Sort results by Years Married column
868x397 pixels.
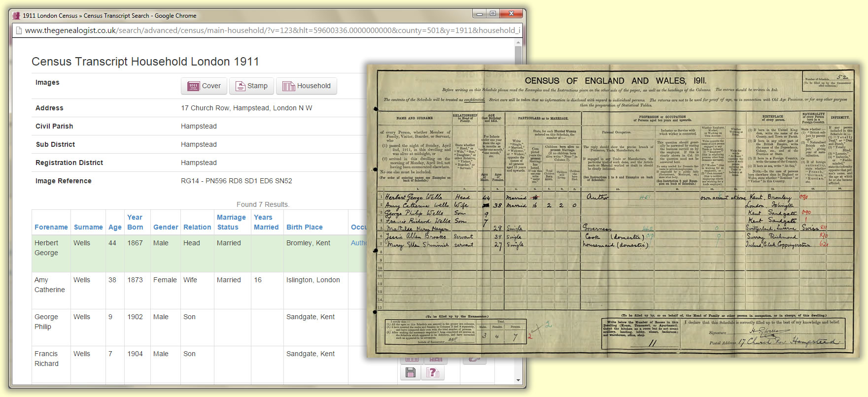tap(266, 222)
